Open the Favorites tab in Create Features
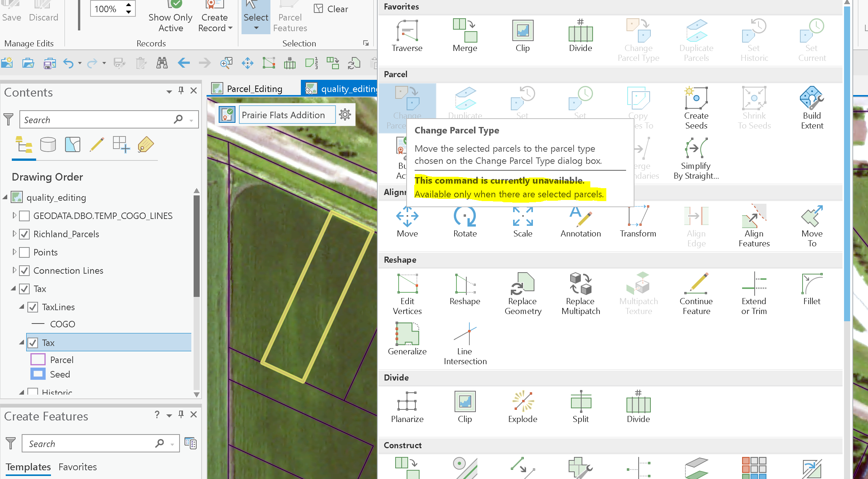The image size is (868, 479). 78,467
